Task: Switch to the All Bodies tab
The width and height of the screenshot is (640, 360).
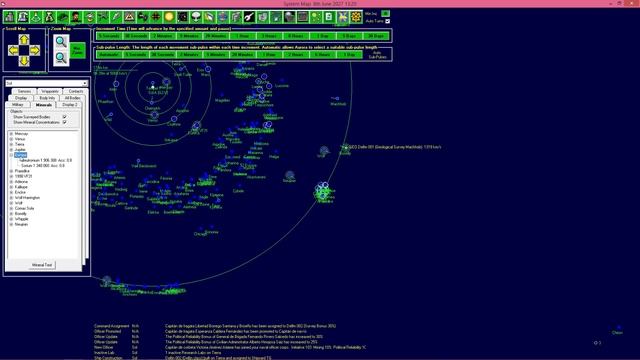Action: pos(73,98)
